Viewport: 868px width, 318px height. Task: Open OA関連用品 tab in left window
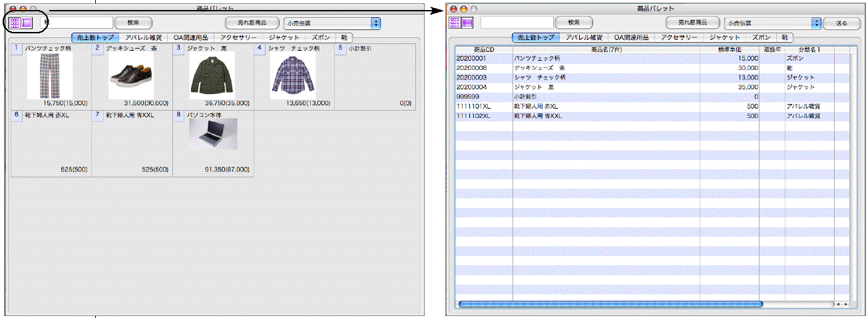(x=190, y=38)
